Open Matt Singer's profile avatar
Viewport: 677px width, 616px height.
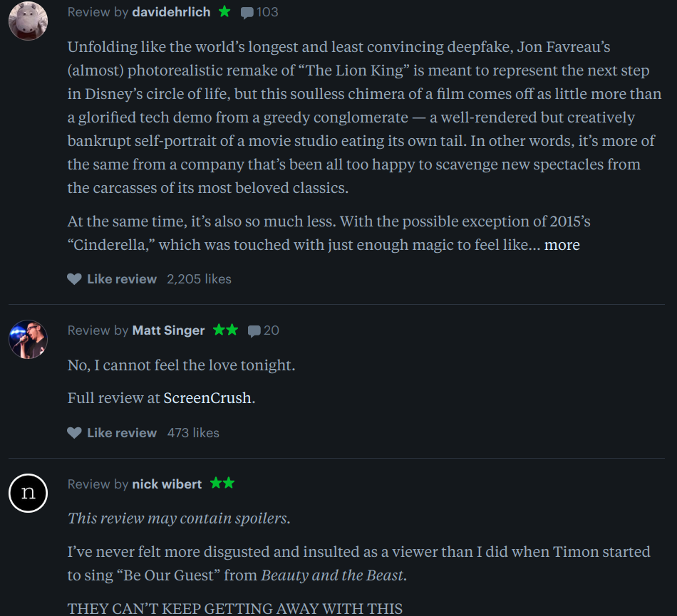point(28,339)
